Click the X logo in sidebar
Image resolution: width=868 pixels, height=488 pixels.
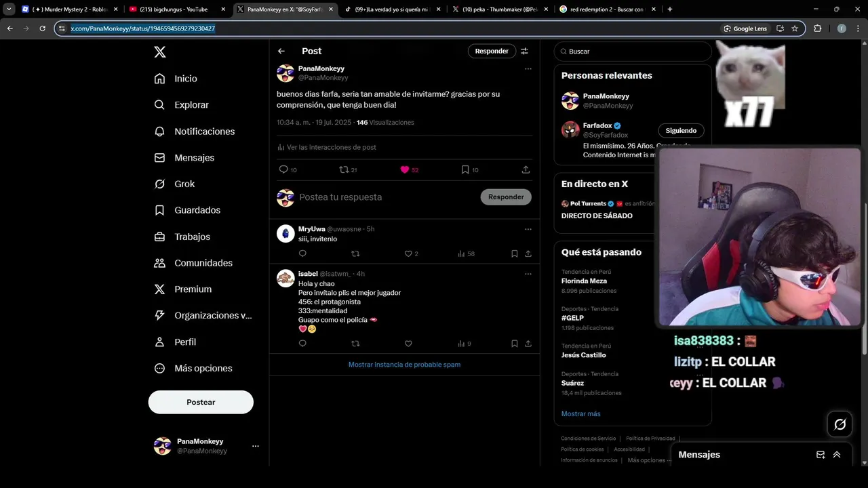click(x=159, y=52)
